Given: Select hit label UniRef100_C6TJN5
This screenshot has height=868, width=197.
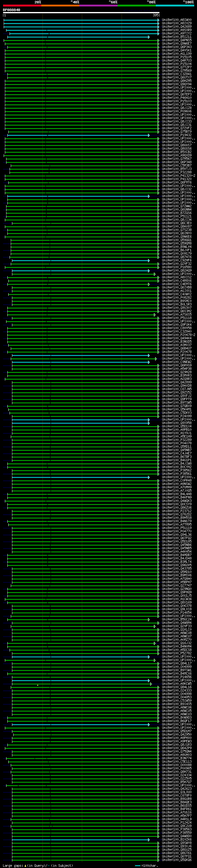Looking at the screenshot, I should [177, 389].
